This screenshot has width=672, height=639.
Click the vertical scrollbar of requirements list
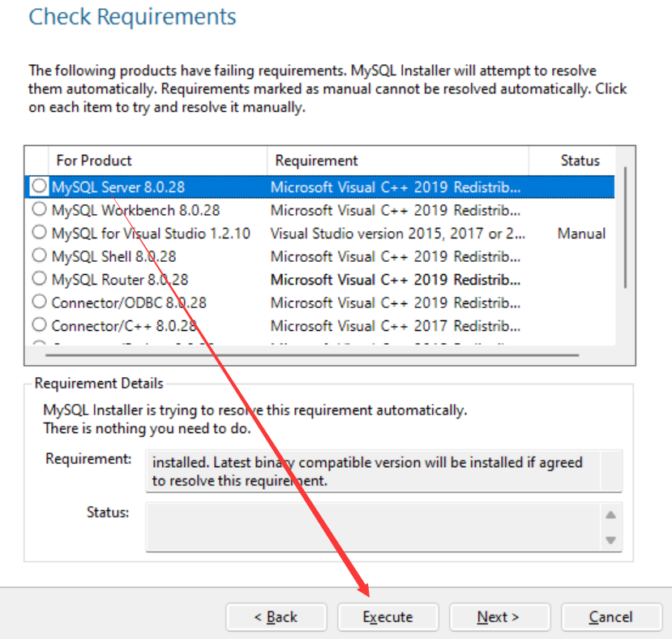tap(625, 227)
